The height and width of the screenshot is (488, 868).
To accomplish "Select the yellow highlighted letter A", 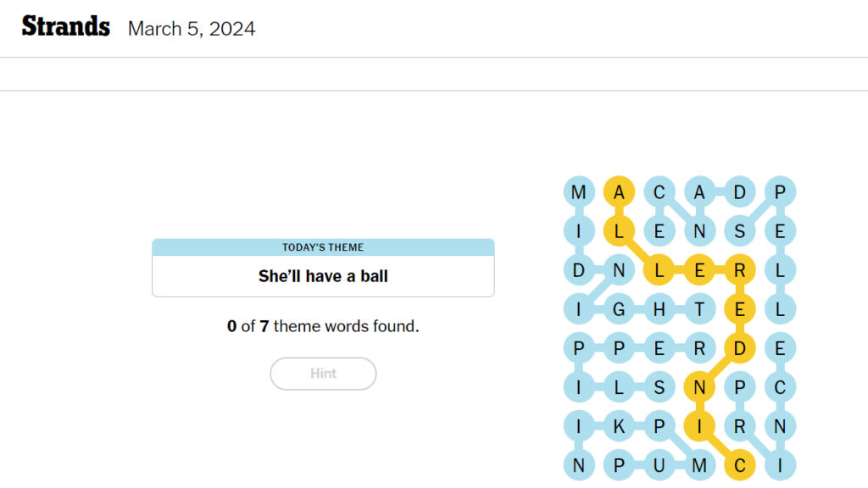I will click(x=619, y=192).
